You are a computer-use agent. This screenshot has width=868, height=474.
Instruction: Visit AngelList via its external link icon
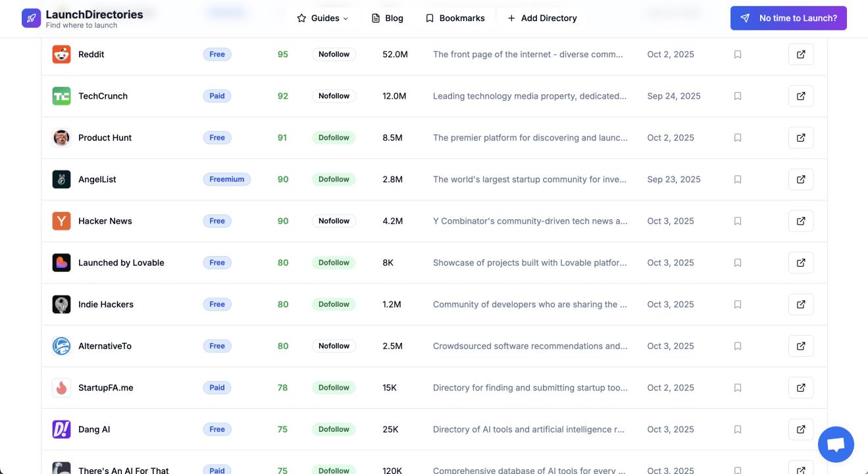tap(800, 179)
